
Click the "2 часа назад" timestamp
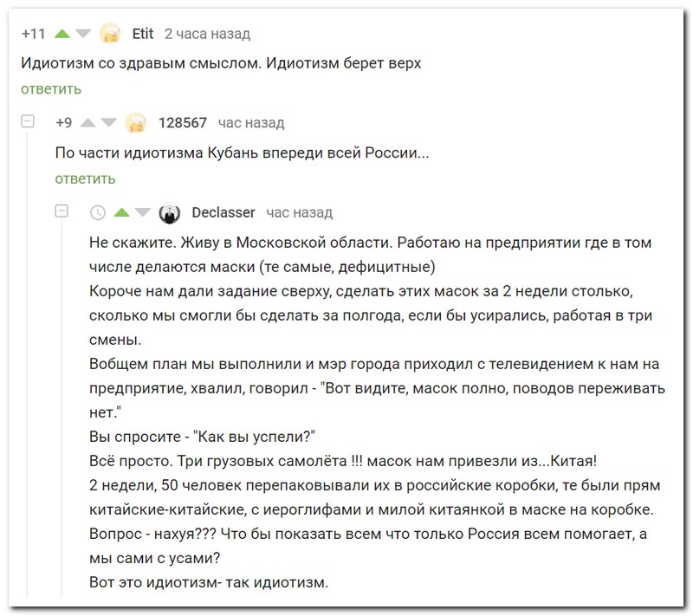click(208, 34)
